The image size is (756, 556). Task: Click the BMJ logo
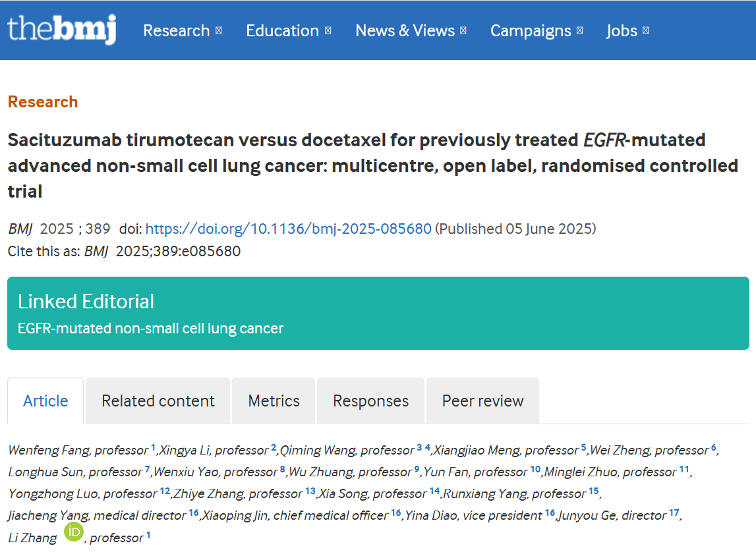click(x=61, y=29)
